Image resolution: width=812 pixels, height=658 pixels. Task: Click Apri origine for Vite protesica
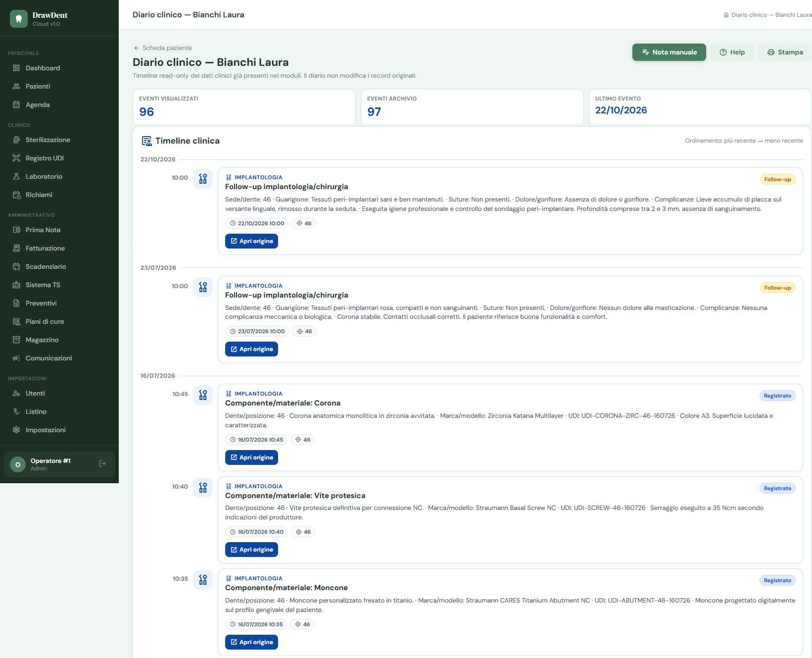pyautogui.click(x=251, y=550)
